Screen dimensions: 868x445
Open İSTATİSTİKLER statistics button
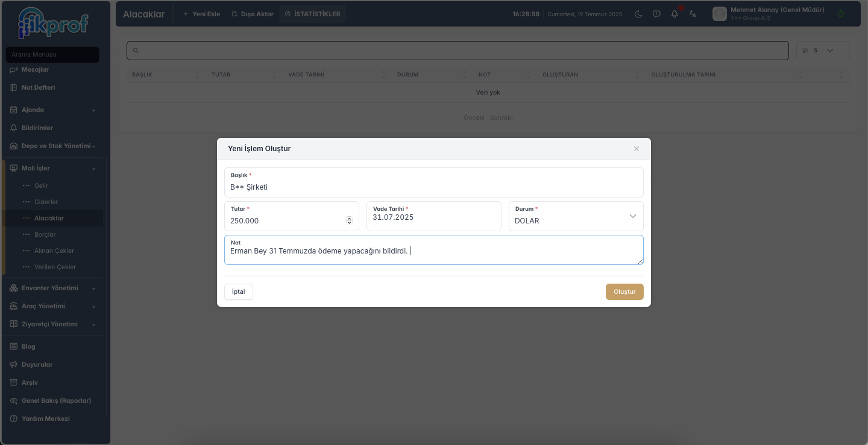pos(312,14)
